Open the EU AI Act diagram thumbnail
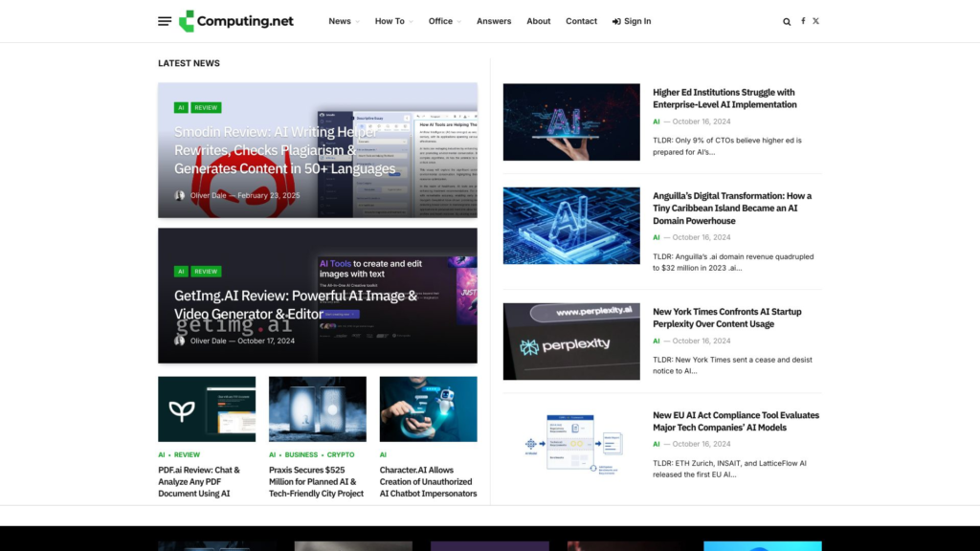The height and width of the screenshot is (551, 980). pyautogui.click(x=571, y=445)
